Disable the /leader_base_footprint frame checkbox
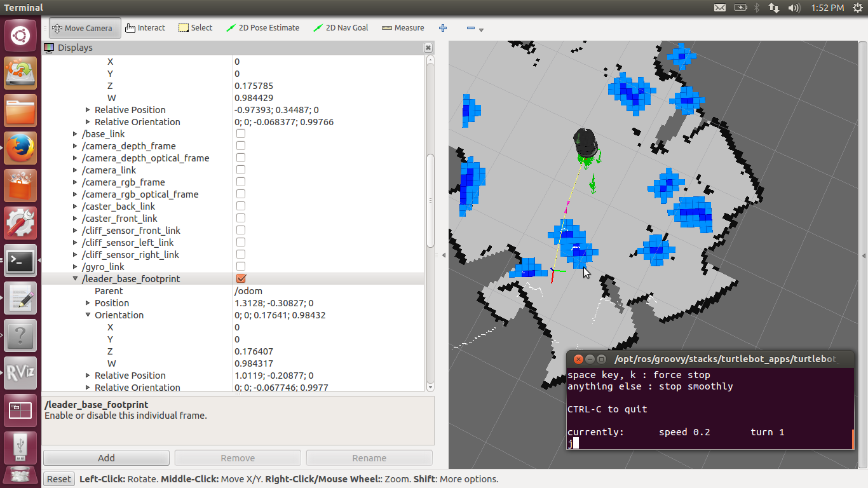The image size is (868, 488). [241, 279]
